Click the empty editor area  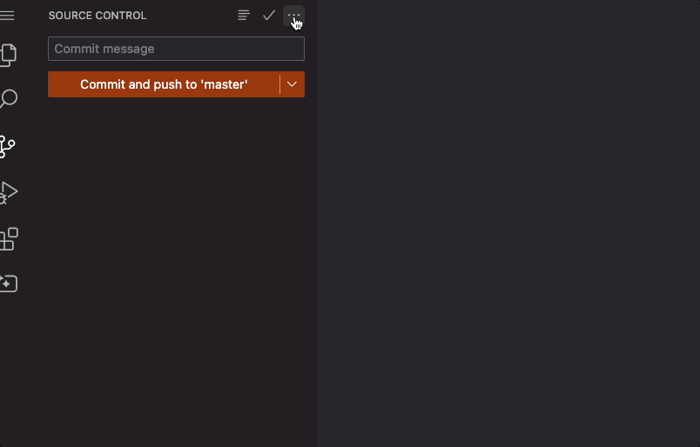508,223
